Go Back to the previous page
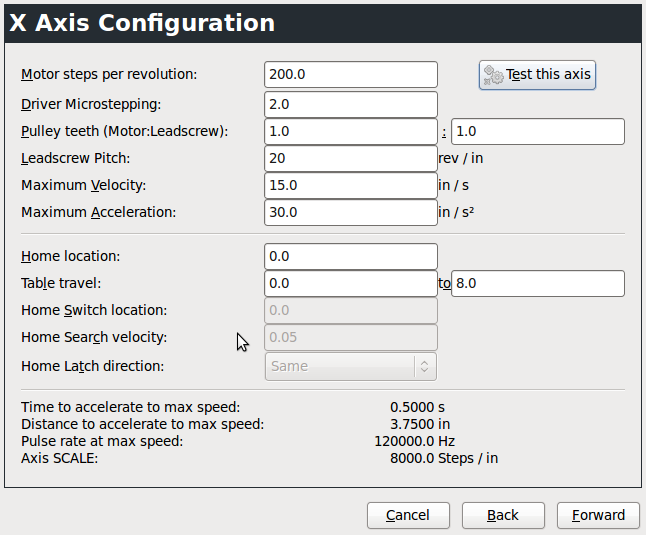Viewport: 646px width, 535px height. tap(503, 515)
